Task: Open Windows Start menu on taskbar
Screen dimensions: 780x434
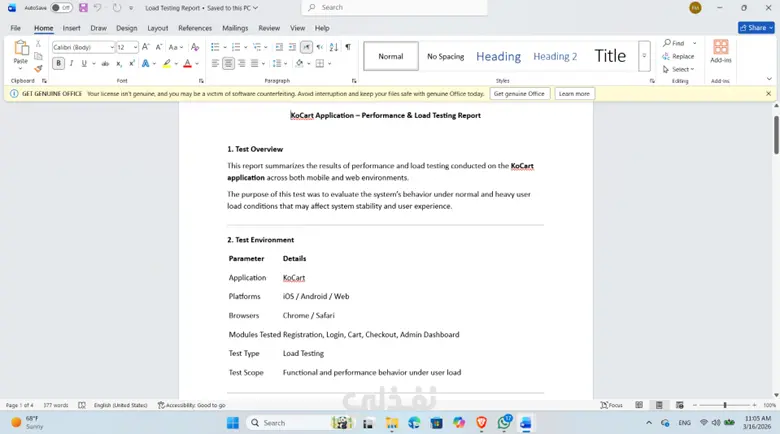Action: 232,423
